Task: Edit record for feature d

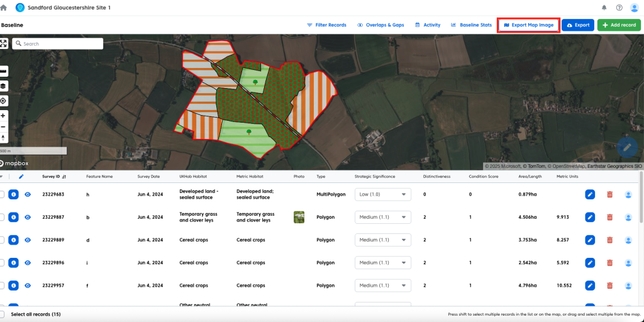Action: (x=590, y=240)
